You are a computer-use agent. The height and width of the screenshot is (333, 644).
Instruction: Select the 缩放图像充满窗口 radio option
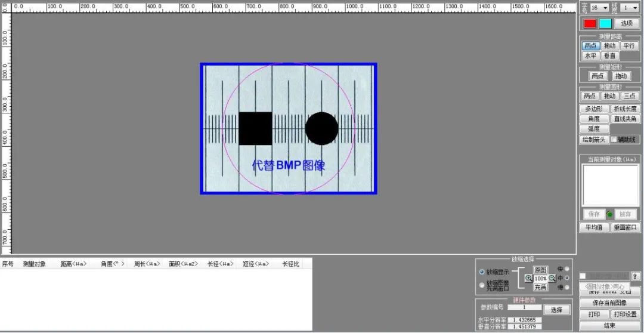pyautogui.click(x=482, y=285)
